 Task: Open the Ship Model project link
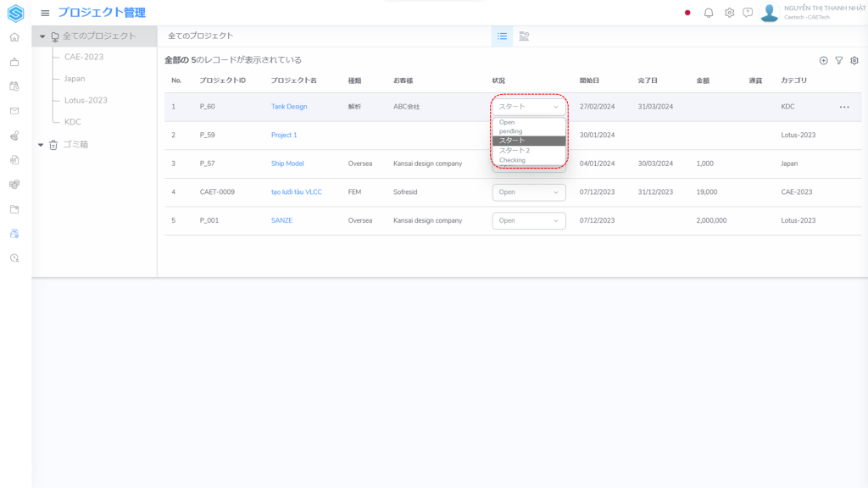click(287, 164)
